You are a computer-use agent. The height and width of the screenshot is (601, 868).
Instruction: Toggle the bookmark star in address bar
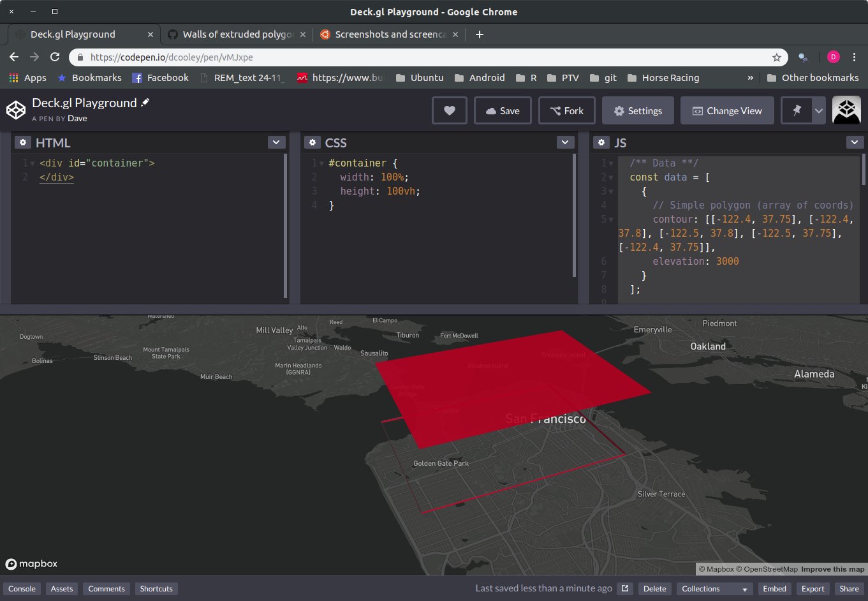point(777,57)
